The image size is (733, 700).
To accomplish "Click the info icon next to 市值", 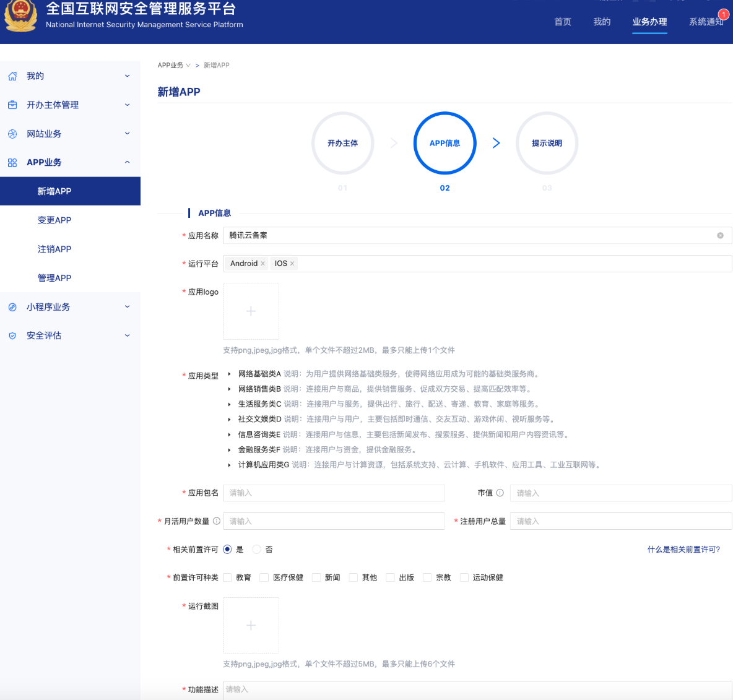I will [500, 493].
